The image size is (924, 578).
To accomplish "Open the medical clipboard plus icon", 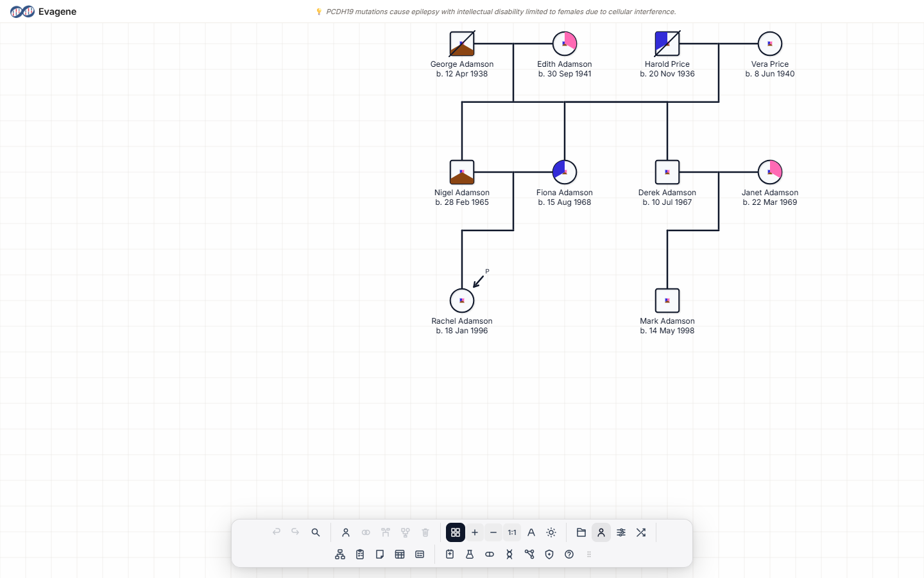I will (450, 554).
